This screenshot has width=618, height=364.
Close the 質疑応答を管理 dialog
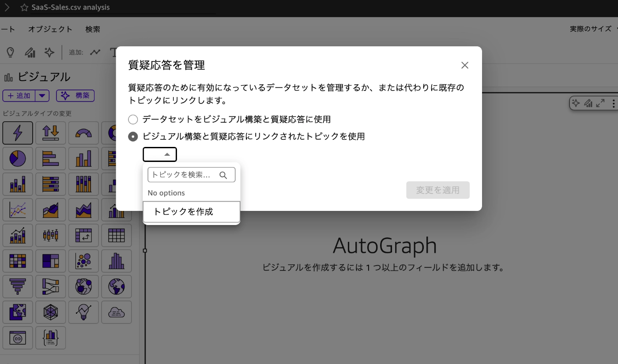[464, 65]
